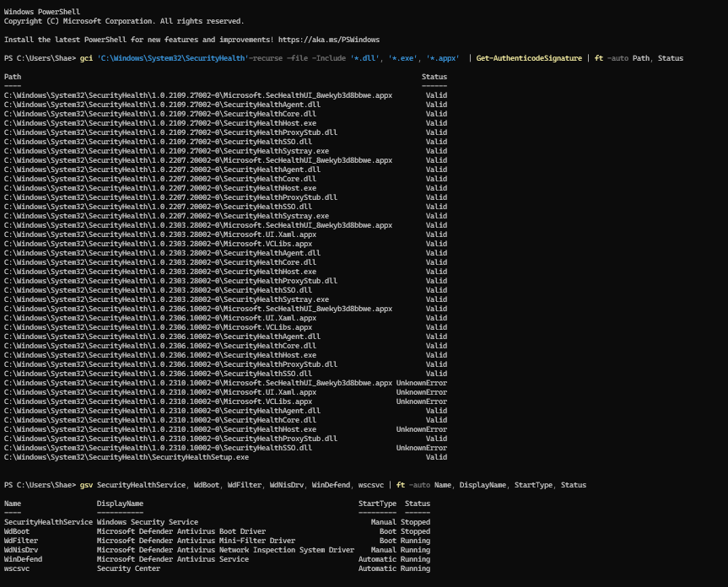Viewport: 728px width, 587px height.
Task: Click the 'gci' command in the first prompt
Action: point(86,58)
